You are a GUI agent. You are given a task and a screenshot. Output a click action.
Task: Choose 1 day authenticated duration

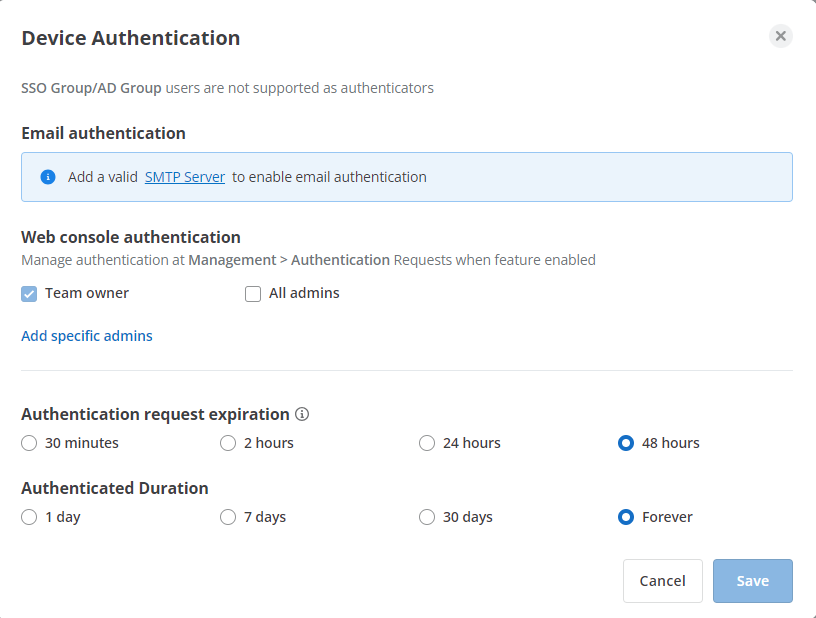tap(29, 517)
